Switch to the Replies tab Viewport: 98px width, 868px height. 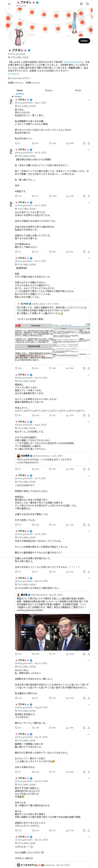pos(49,90)
